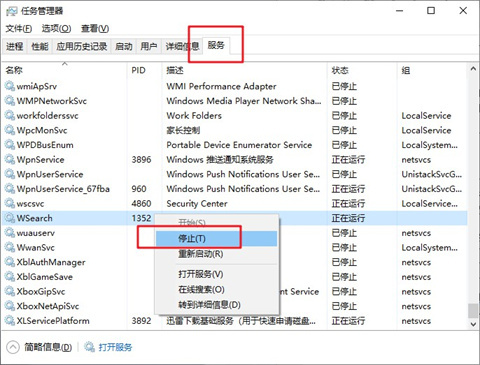Click the XboxGipSvc service gear icon
This screenshot has height=365, width=480.
tap(10, 291)
